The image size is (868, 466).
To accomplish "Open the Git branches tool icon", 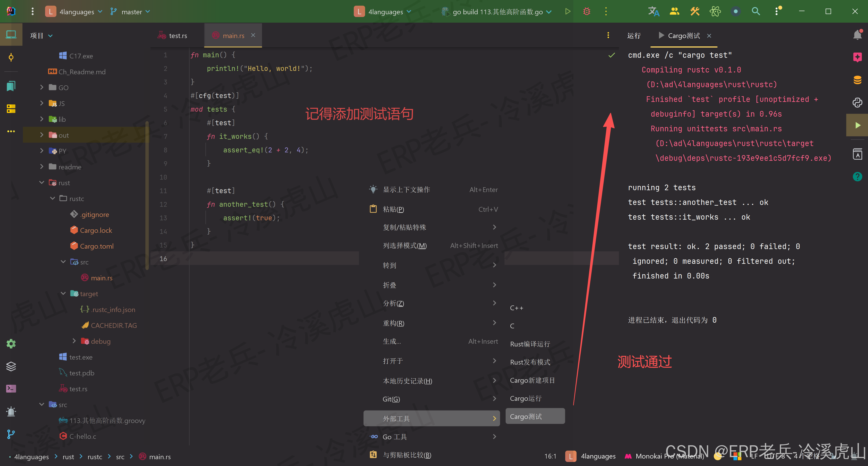I will (x=11, y=434).
